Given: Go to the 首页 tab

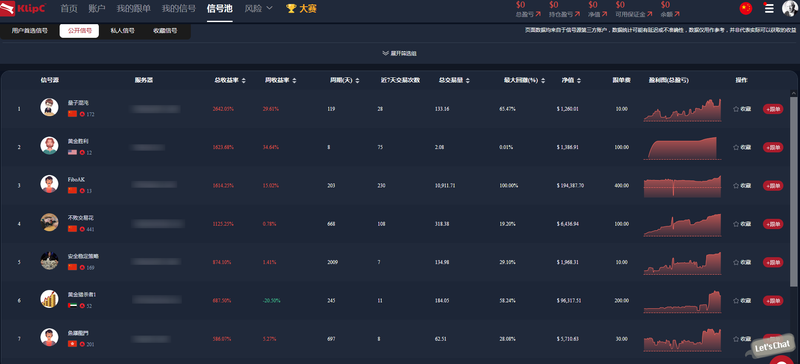Looking at the screenshot, I should pyautogui.click(x=69, y=8).
